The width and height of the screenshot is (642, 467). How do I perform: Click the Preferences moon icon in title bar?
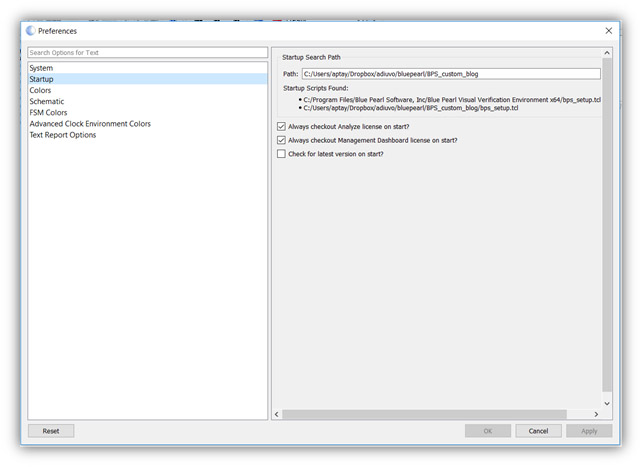tap(30, 31)
